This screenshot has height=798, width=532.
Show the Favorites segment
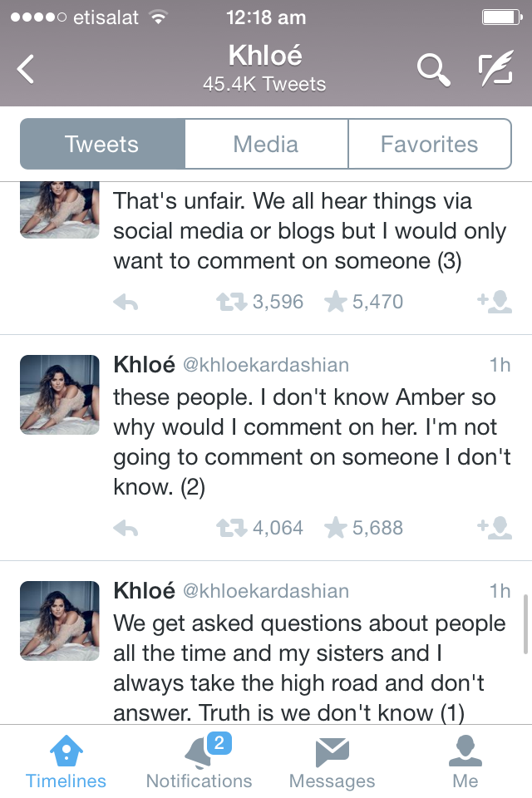(429, 144)
